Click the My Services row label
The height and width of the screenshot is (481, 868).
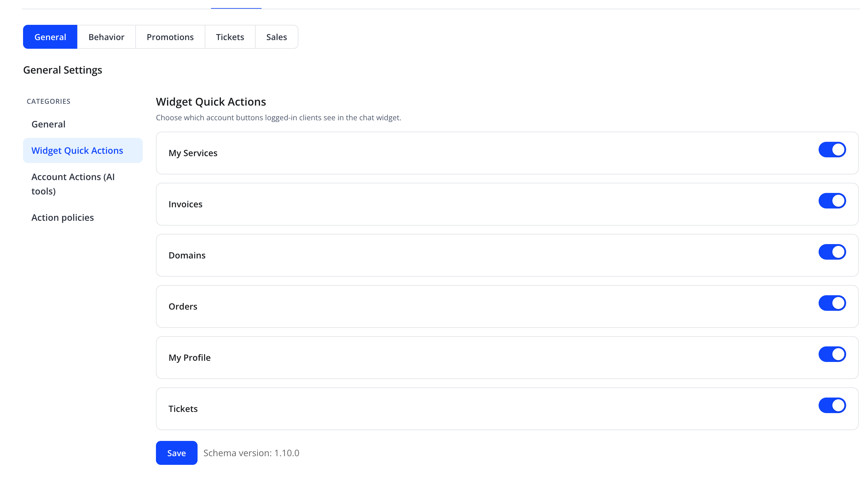coord(193,153)
